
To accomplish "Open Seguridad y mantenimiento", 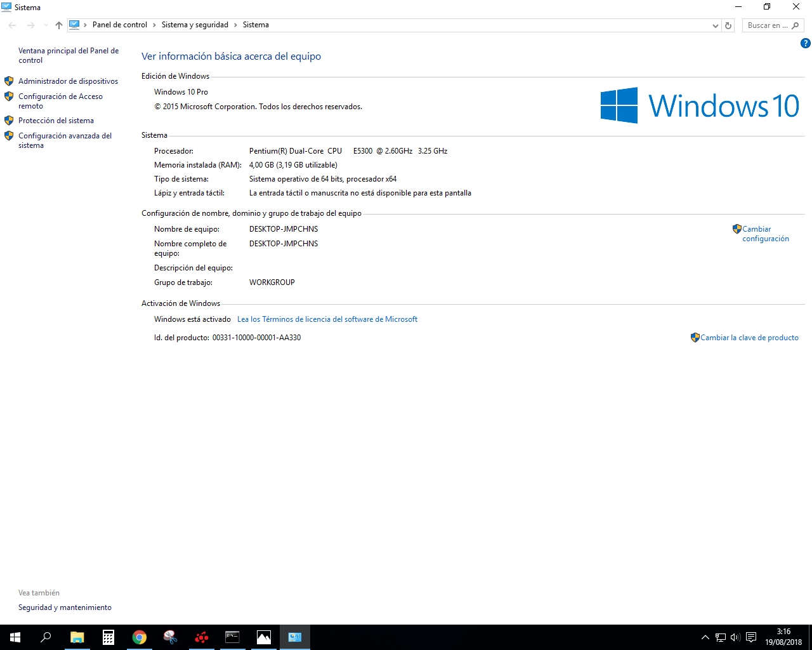I will [65, 607].
